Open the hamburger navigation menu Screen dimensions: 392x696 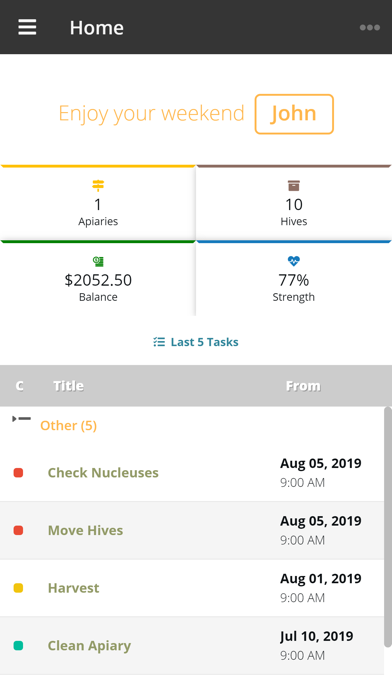[x=27, y=27]
